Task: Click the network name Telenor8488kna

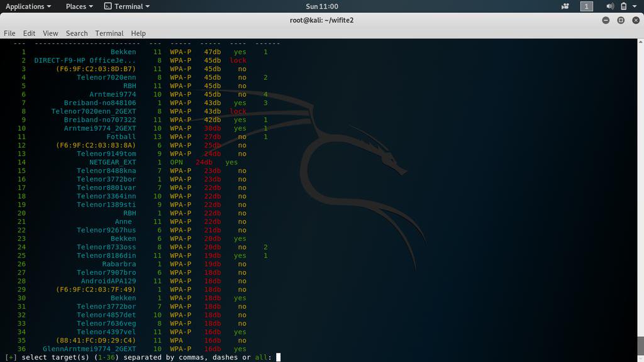Action: pyautogui.click(x=106, y=171)
